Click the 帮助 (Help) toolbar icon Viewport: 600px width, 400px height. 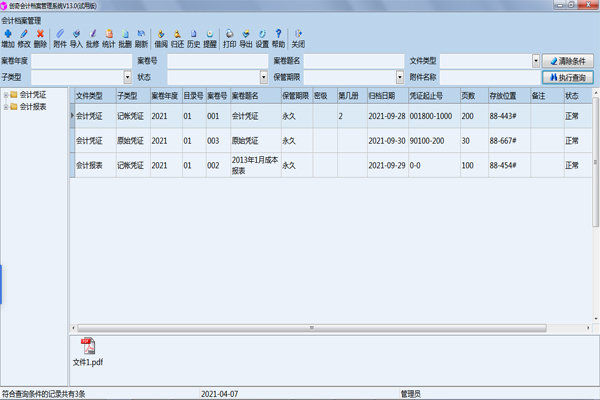[x=277, y=38]
